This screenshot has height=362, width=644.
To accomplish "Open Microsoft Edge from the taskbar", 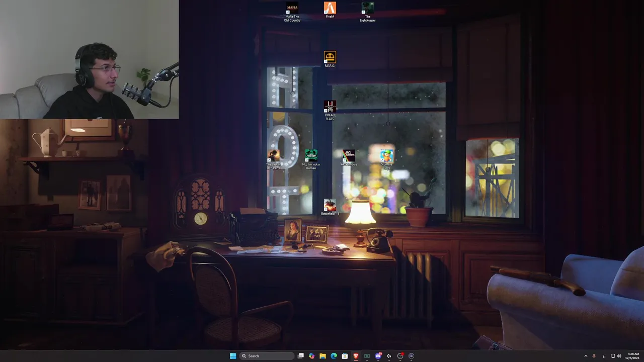I will 334,356.
